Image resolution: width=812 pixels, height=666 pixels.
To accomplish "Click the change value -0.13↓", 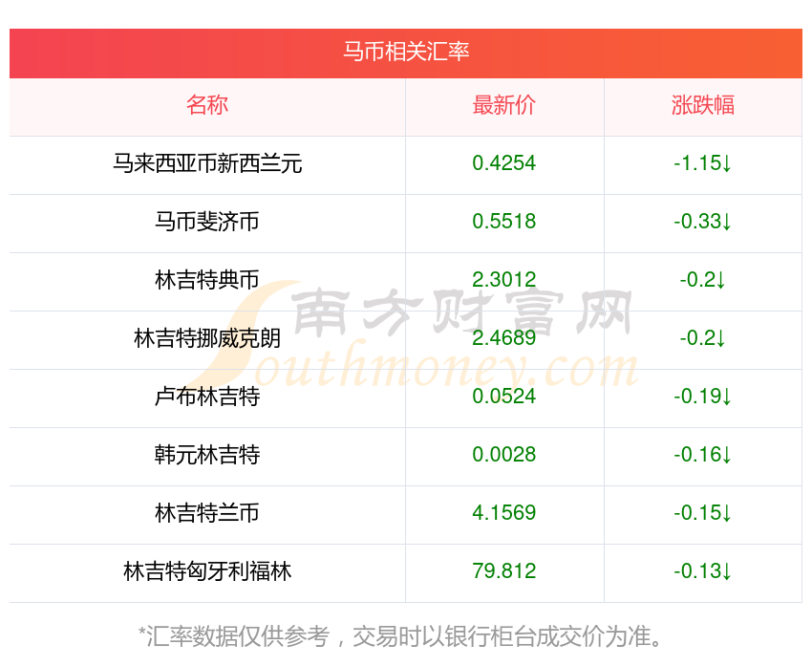I will (703, 571).
